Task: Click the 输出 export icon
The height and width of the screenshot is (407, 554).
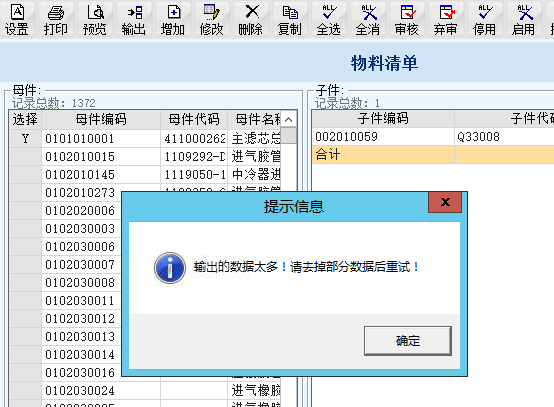Action: click(x=134, y=19)
